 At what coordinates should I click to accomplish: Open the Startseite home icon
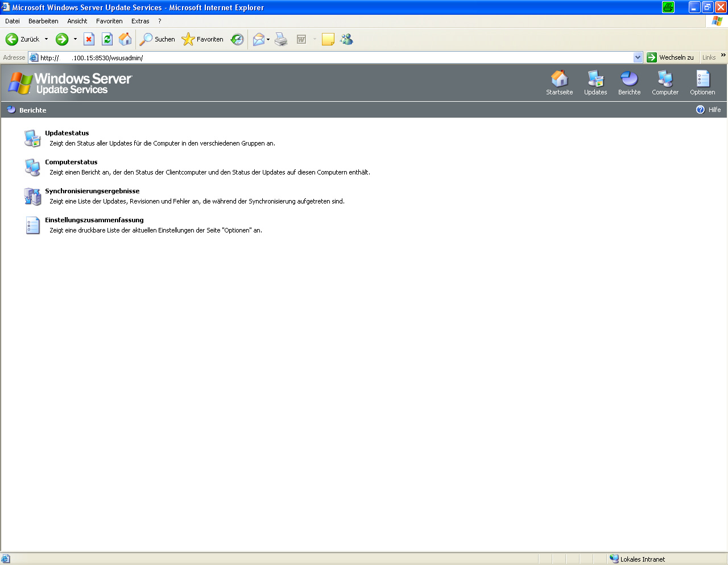click(x=559, y=82)
